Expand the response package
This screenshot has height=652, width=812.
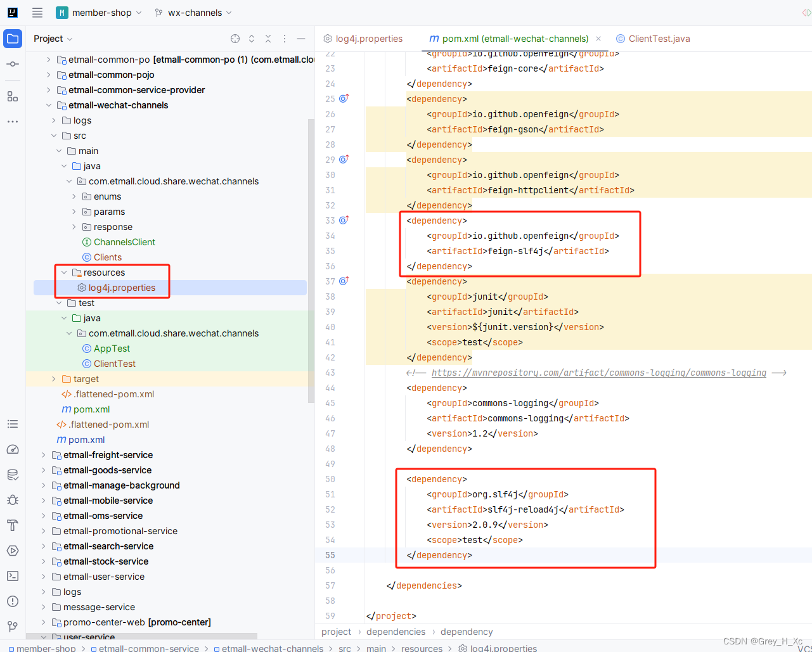(74, 227)
